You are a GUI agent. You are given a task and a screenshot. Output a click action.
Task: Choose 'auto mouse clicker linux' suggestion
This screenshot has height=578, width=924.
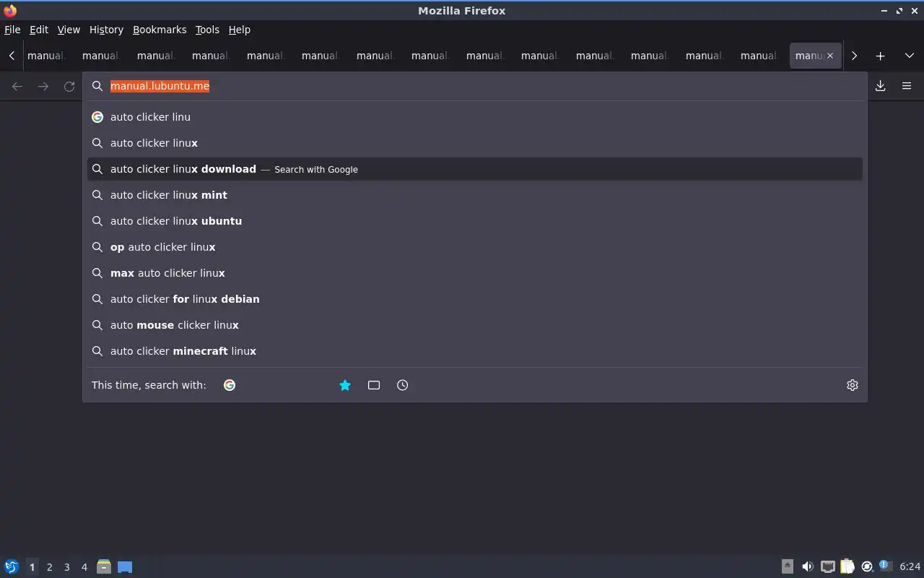pyautogui.click(x=475, y=325)
